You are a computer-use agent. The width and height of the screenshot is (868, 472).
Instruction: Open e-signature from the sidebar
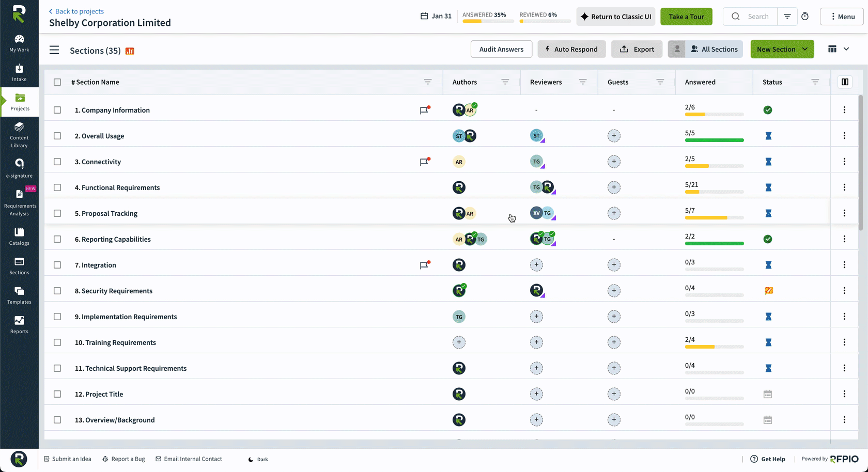click(x=19, y=168)
